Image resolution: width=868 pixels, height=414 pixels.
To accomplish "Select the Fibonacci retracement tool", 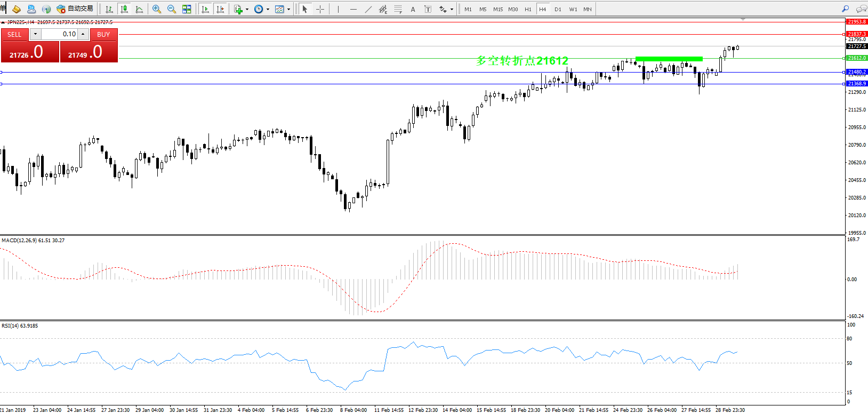I will click(398, 9).
